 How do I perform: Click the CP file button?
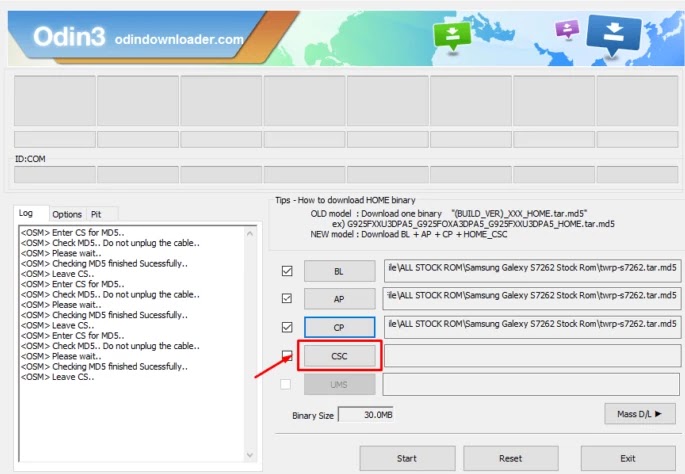coord(339,327)
